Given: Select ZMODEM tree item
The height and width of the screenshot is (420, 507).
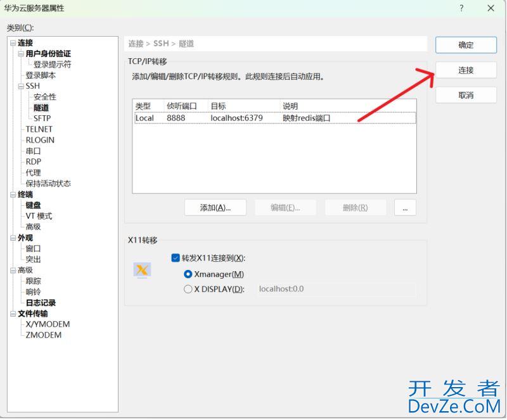Looking at the screenshot, I should pyautogui.click(x=44, y=335).
